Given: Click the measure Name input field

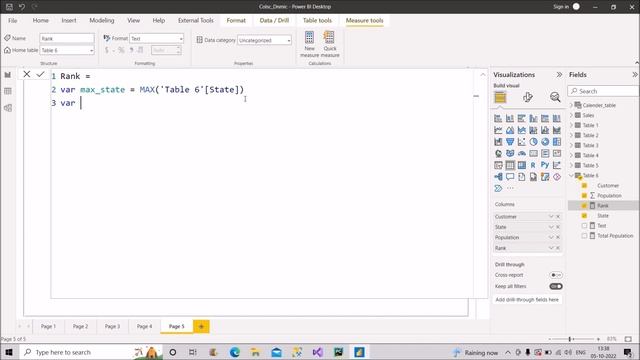Looking at the screenshot, I should pos(67,38).
